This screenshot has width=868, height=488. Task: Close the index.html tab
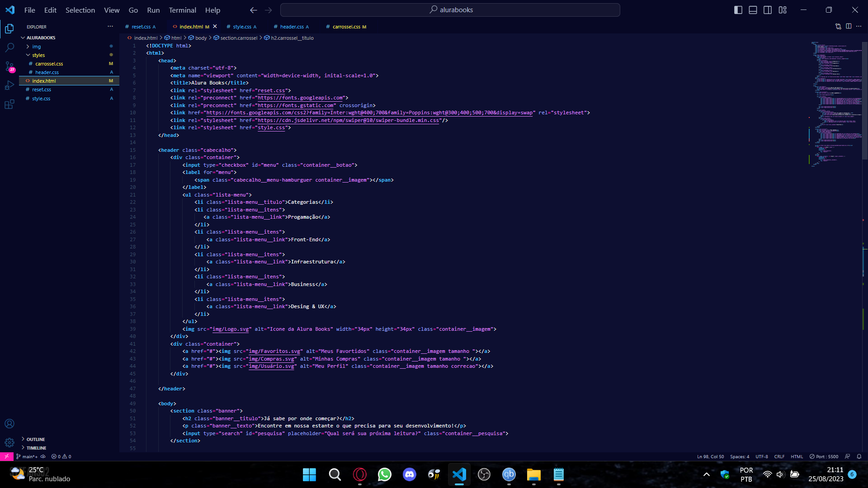point(215,27)
